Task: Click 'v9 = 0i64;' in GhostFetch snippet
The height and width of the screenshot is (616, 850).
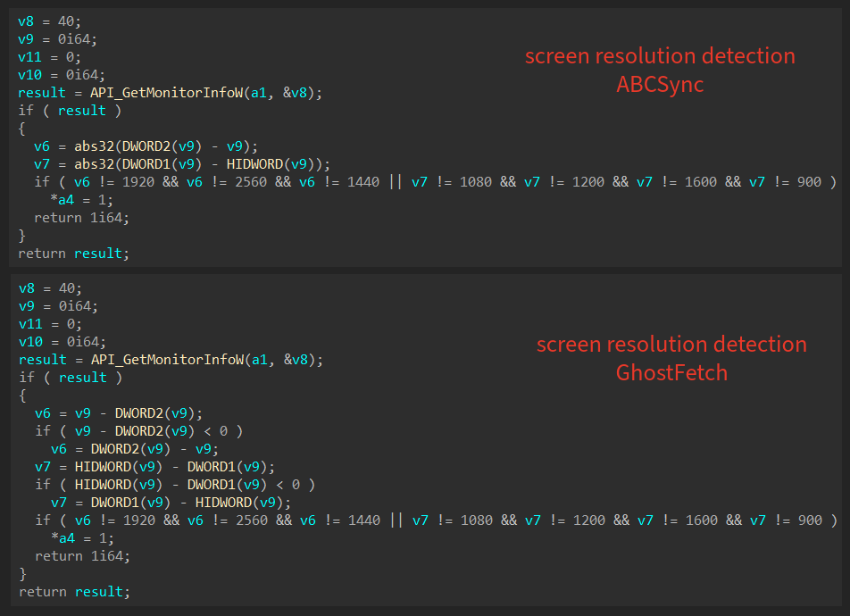Action: tap(59, 306)
